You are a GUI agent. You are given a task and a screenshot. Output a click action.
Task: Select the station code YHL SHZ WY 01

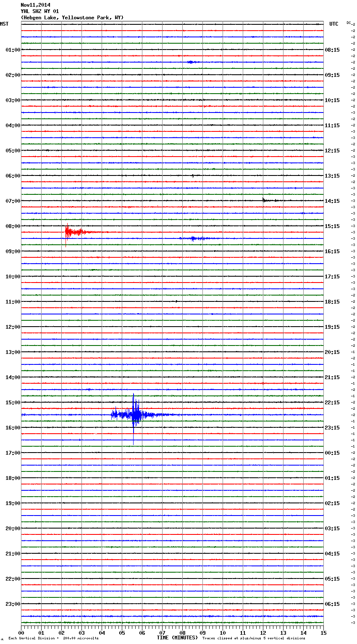(x=39, y=11)
